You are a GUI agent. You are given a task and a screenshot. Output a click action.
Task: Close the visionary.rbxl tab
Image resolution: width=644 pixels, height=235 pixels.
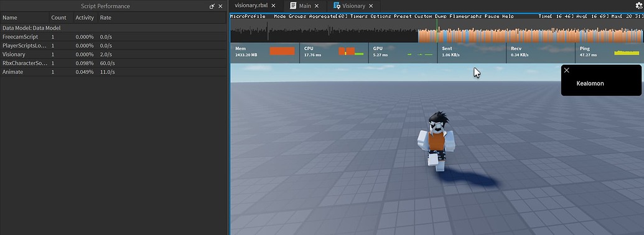coord(274,6)
